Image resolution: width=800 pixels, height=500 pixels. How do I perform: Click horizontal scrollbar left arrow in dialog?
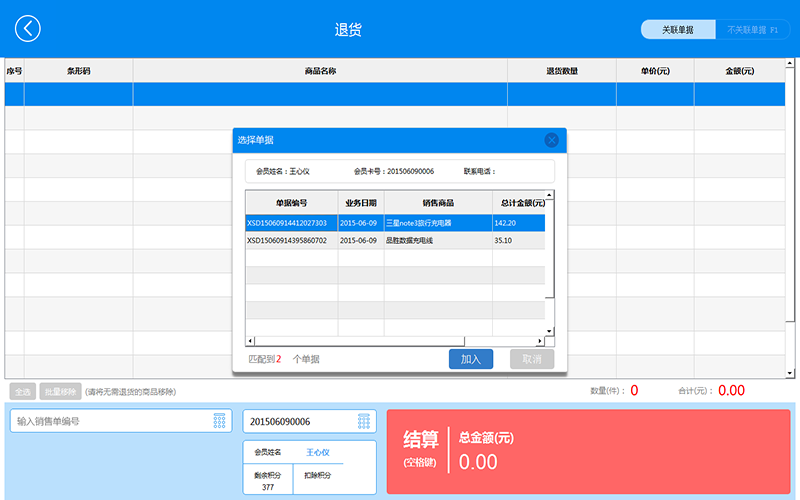tap(250, 342)
